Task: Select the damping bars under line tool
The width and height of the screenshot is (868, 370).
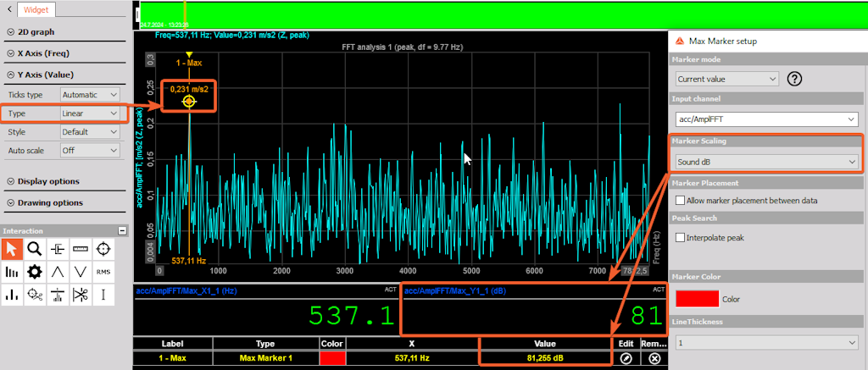Action: 57,295
